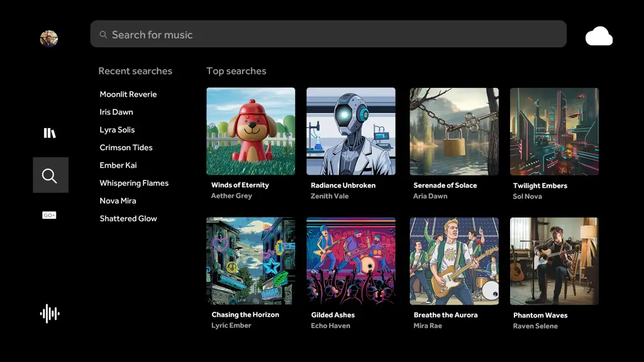Open the user profile avatar
The image size is (644, 362).
tap(49, 38)
